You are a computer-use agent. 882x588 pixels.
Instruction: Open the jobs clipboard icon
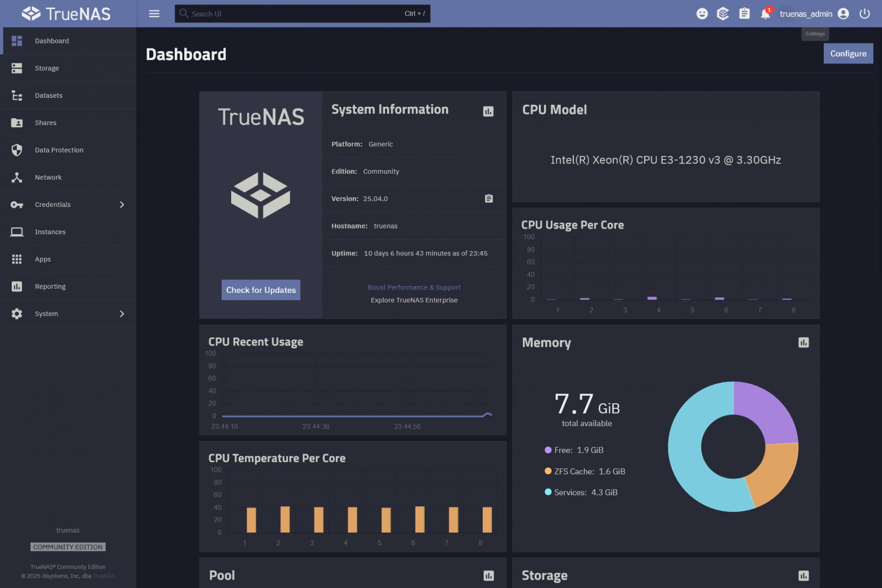pyautogui.click(x=744, y=13)
